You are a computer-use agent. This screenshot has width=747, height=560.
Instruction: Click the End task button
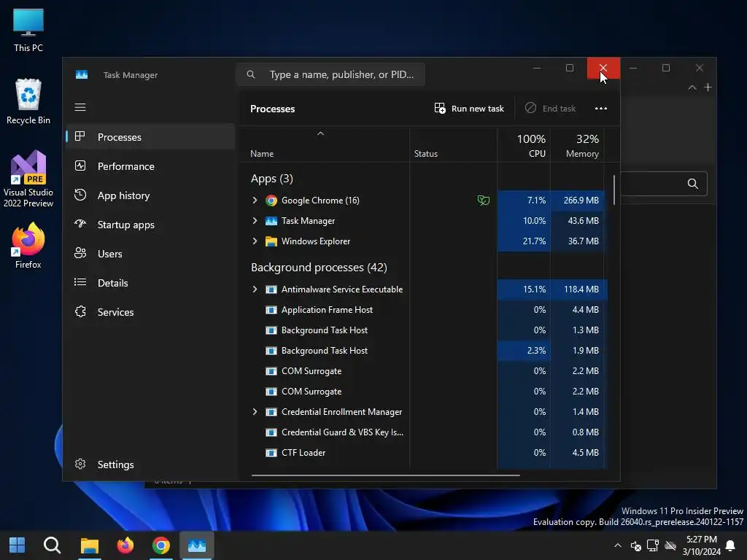click(550, 109)
